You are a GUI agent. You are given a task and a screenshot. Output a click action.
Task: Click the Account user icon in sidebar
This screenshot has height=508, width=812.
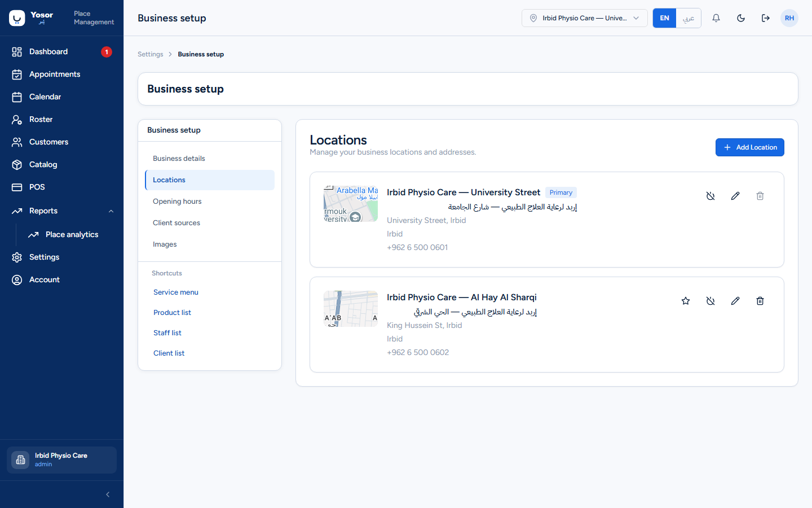[x=17, y=279]
